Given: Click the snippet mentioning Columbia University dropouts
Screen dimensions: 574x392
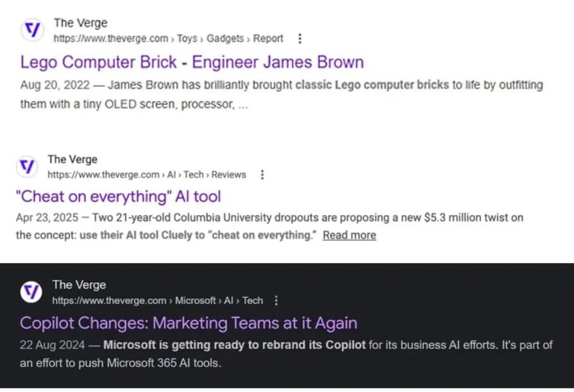Looking at the screenshot, I should click(x=269, y=226).
